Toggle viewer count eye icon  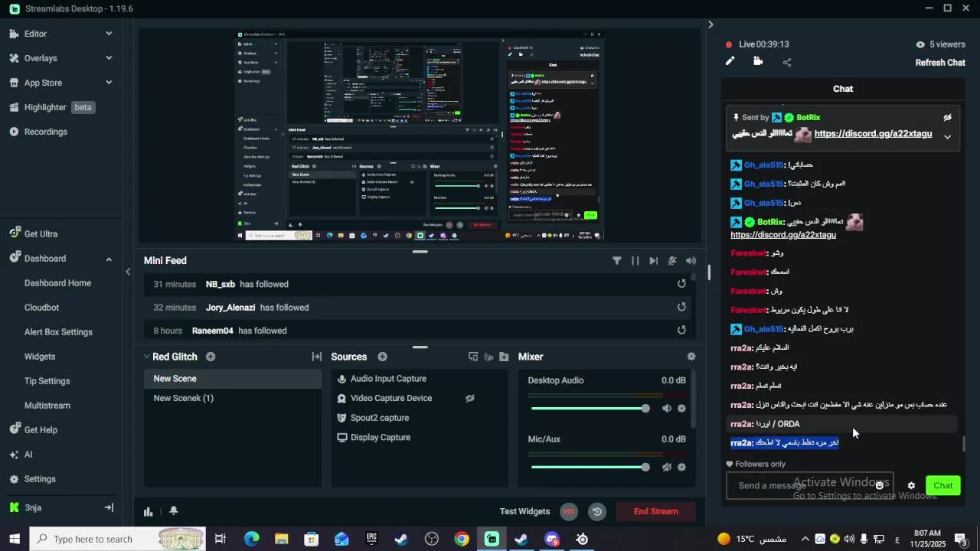click(x=920, y=44)
